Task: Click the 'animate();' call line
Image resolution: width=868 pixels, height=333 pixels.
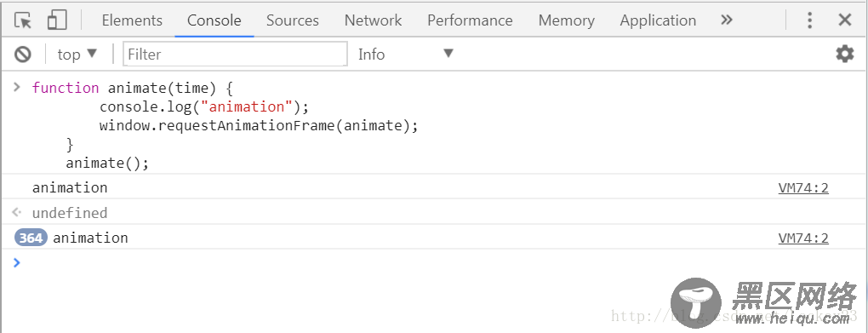Action: (x=108, y=164)
